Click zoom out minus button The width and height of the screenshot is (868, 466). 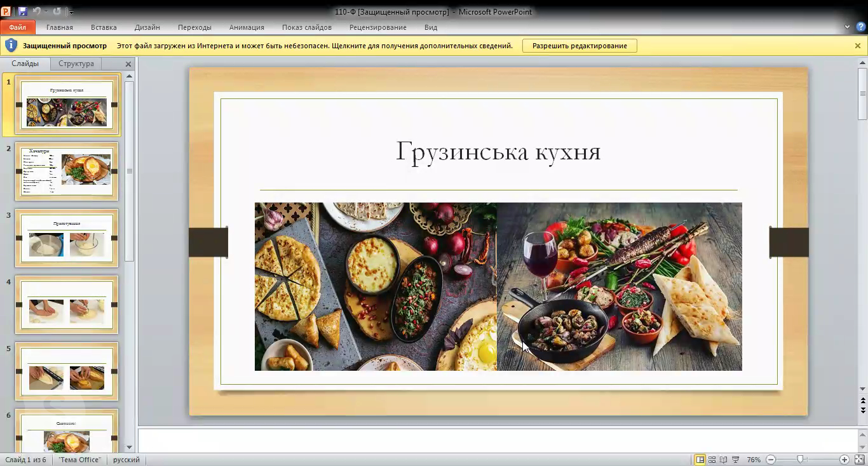click(771, 460)
